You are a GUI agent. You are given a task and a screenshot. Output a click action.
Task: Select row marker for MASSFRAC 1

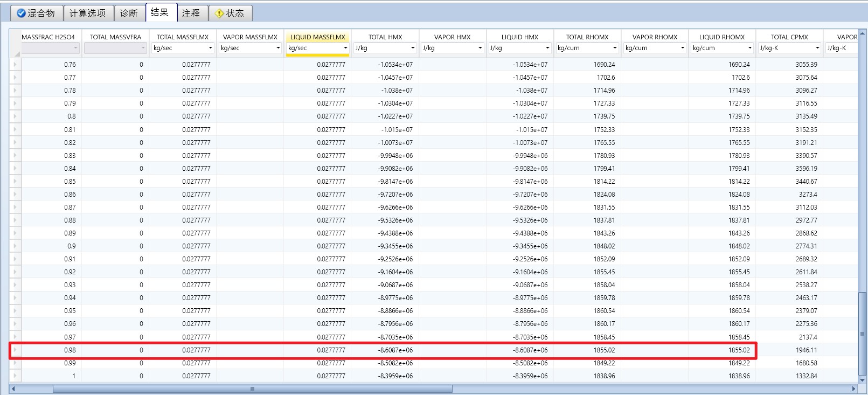15,376
